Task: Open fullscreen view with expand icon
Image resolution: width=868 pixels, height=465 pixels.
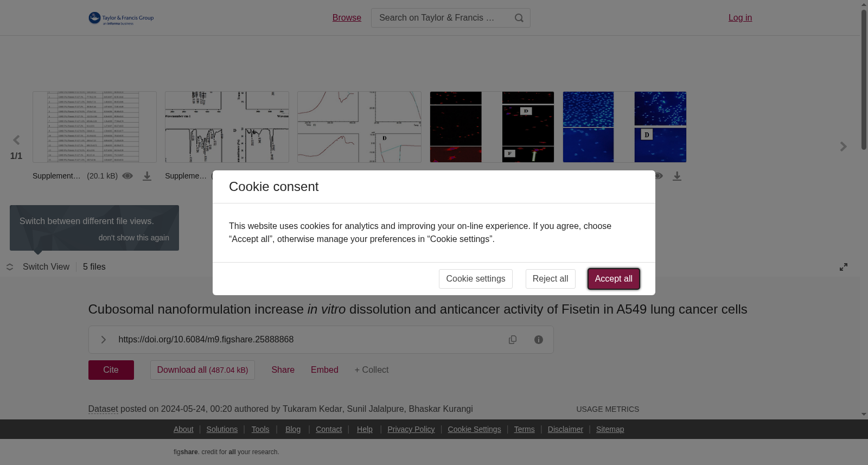Action: click(844, 267)
